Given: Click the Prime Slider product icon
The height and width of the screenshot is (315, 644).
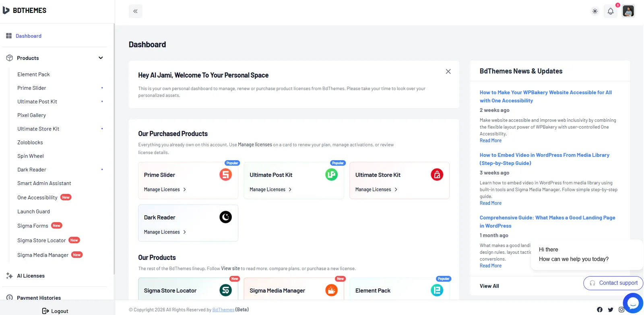Looking at the screenshot, I should tap(225, 175).
